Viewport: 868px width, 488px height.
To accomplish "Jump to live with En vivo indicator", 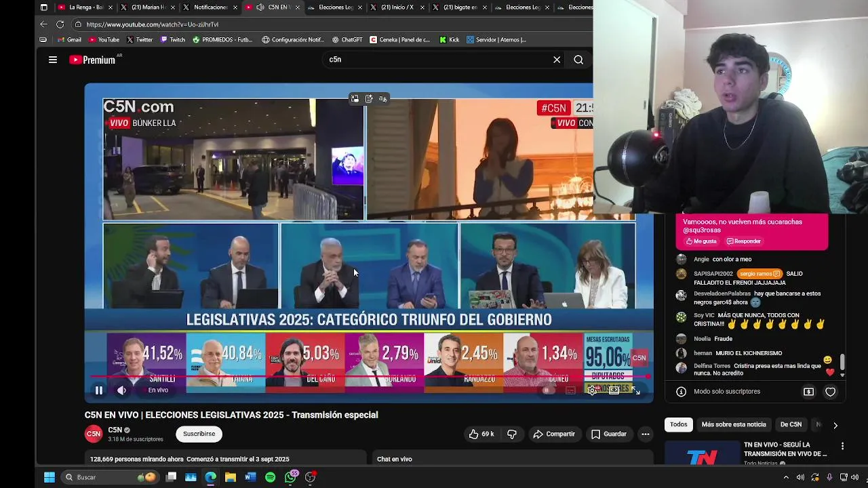I will [158, 390].
